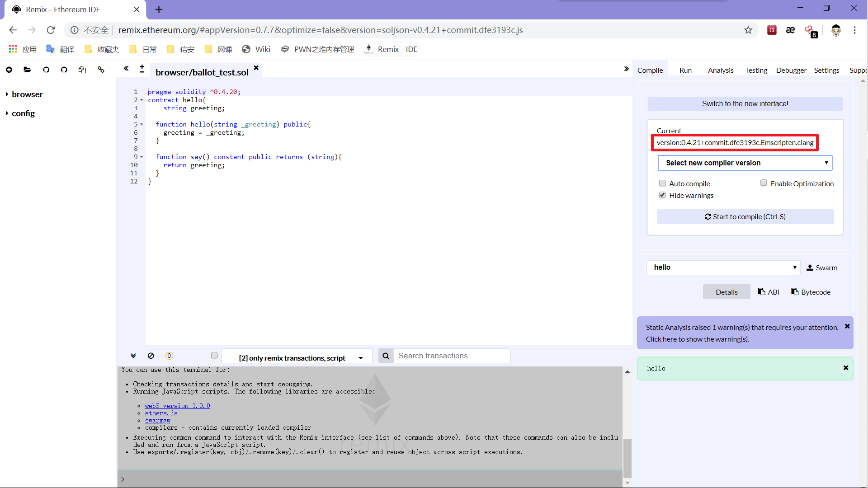Open the Remix - IDE bookmark
The width and height of the screenshot is (868, 488).
coord(391,49)
